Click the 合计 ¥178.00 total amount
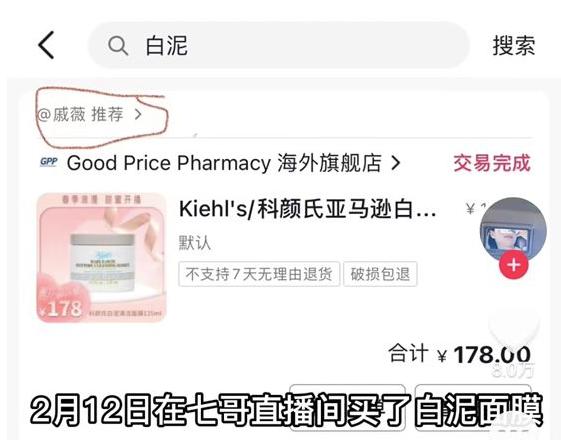 point(460,354)
